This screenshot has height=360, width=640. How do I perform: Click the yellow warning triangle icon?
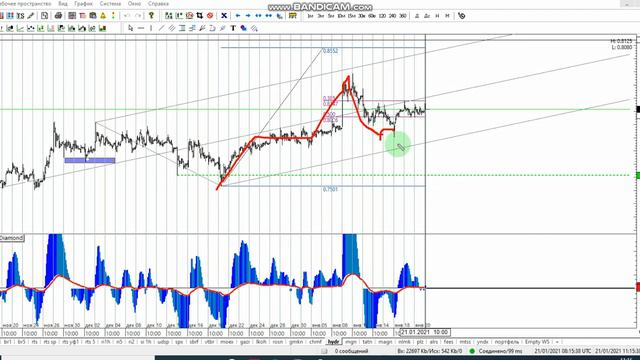[x=103, y=16]
